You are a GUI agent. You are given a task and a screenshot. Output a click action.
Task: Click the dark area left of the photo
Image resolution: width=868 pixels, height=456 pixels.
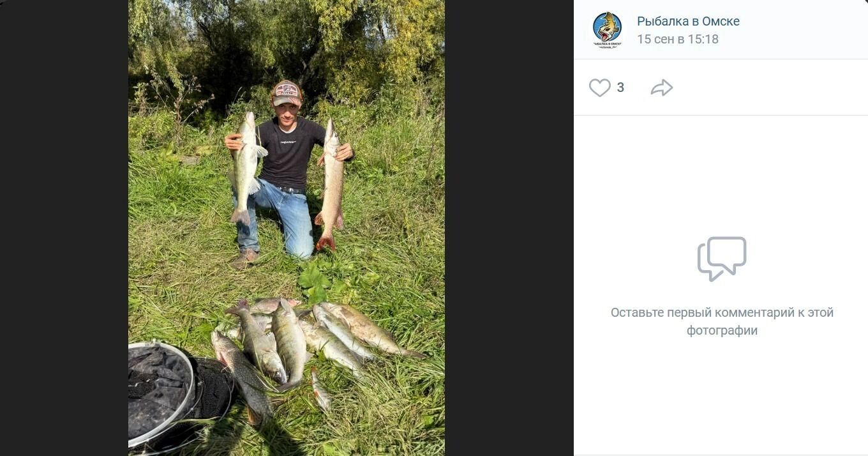[64, 228]
